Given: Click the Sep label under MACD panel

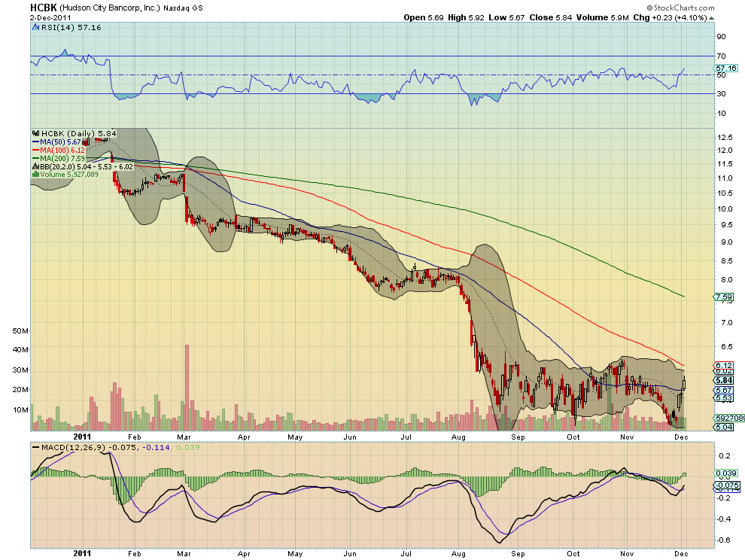Looking at the screenshot, I should 518,554.
